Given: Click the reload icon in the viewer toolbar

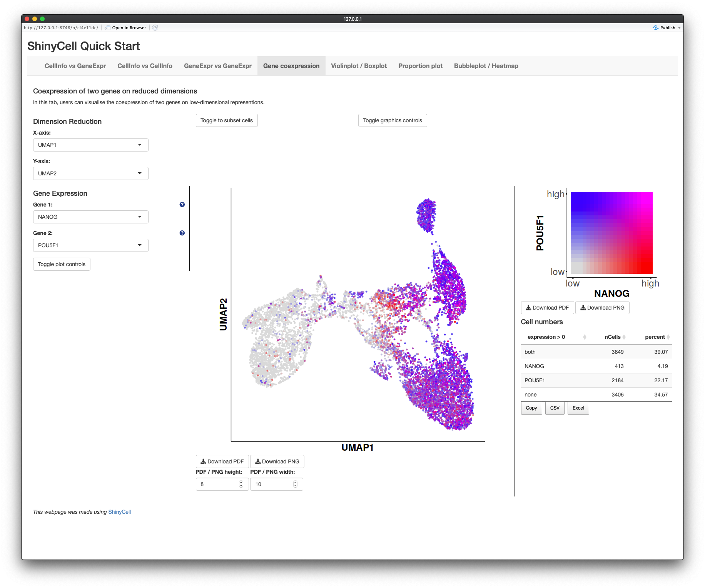Looking at the screenshot, I should (x=155, y=28).
